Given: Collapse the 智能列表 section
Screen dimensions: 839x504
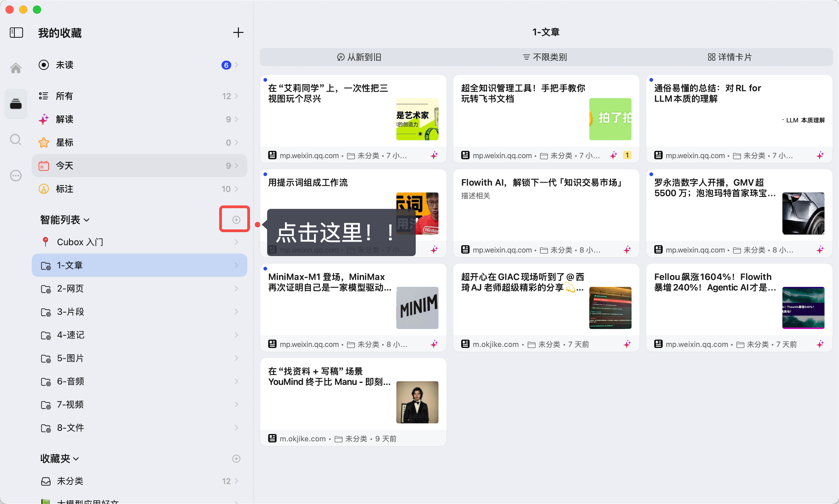Looking at the screenshot, I should (x=87, y=220).
